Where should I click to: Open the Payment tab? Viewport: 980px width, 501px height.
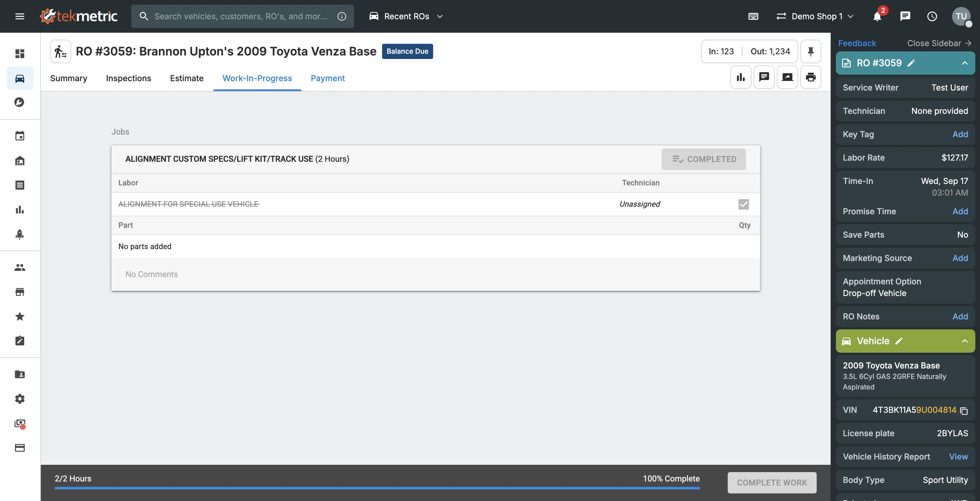pyautogui.click(x=328, y=78)
